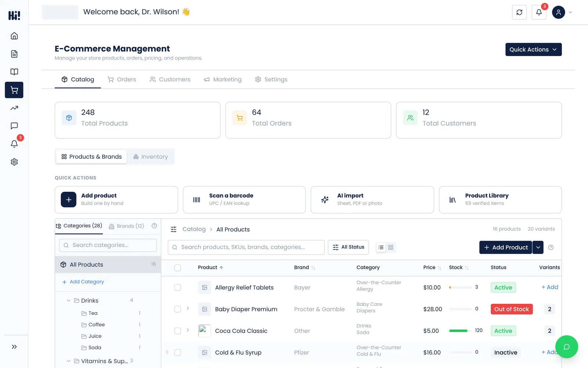Expand the sidebar with double-chevron icon
The height and width of the screenshot is (368, 588).
click(14, 347)
